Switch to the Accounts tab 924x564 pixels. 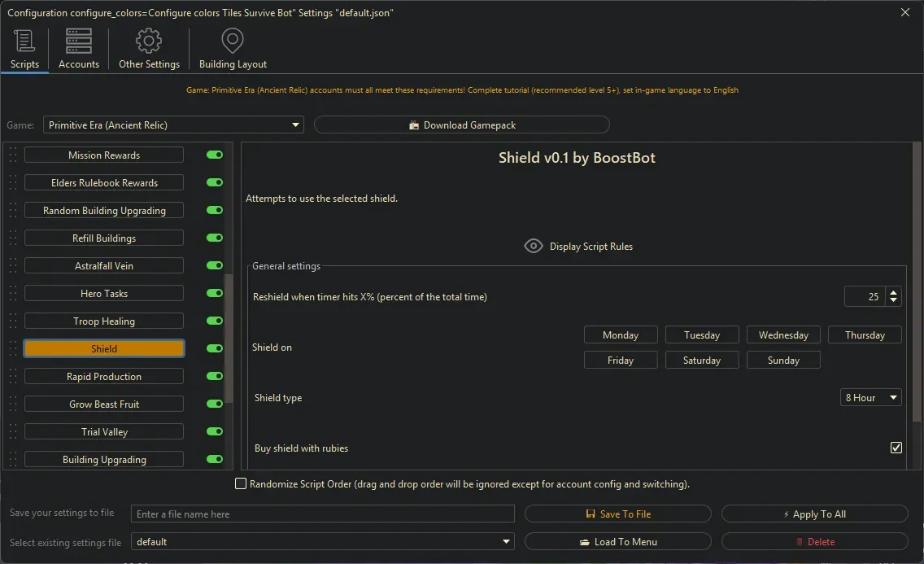point(78,49)
